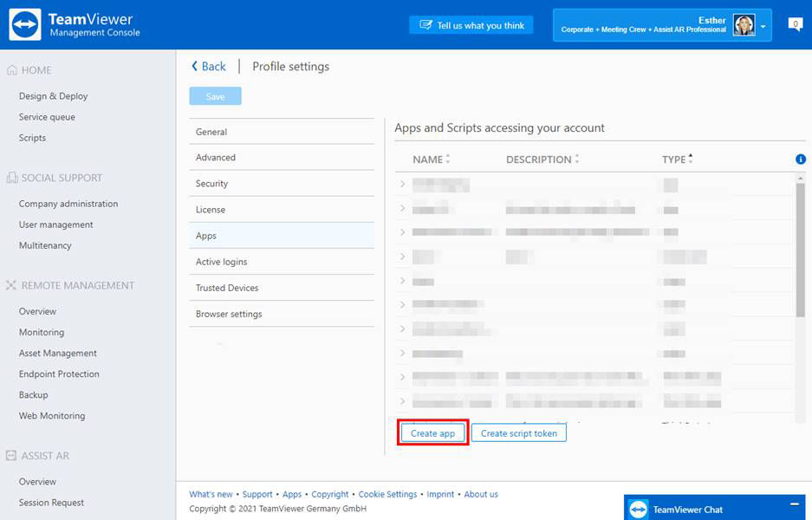Open the notifications speech bubble icon
Image resolution: width=812 pixels, height=520 pixels.
[x=795, y=24]
